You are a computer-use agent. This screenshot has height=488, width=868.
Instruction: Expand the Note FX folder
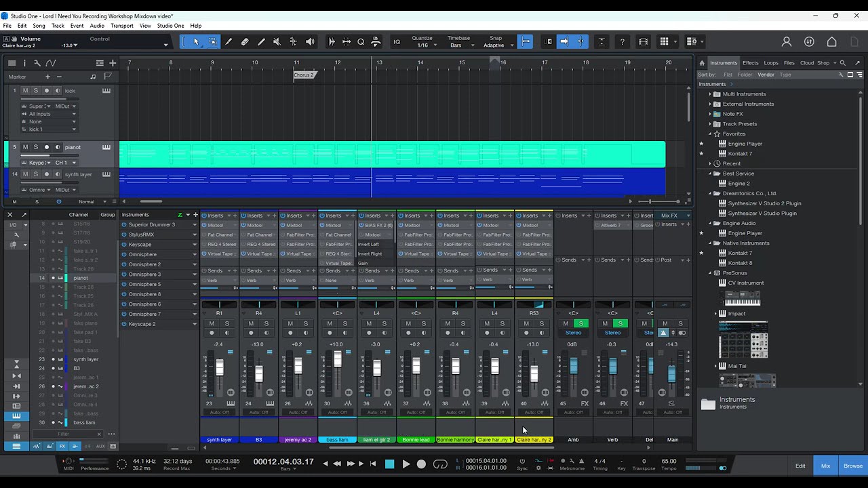pyautogui.click(x=710, y=114)
